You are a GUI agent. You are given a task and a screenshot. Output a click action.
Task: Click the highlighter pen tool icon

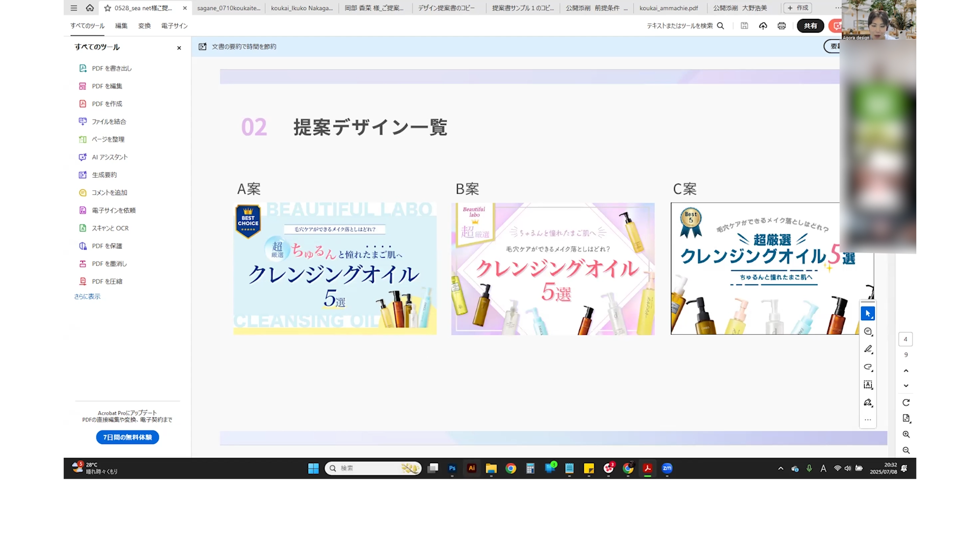pyautogui.click(x=868, y=349)
